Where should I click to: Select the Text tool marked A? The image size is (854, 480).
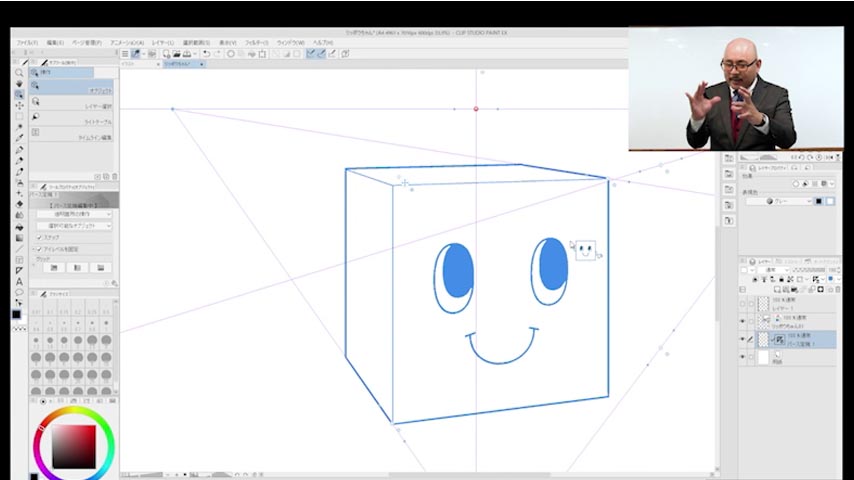click(20, 282)
